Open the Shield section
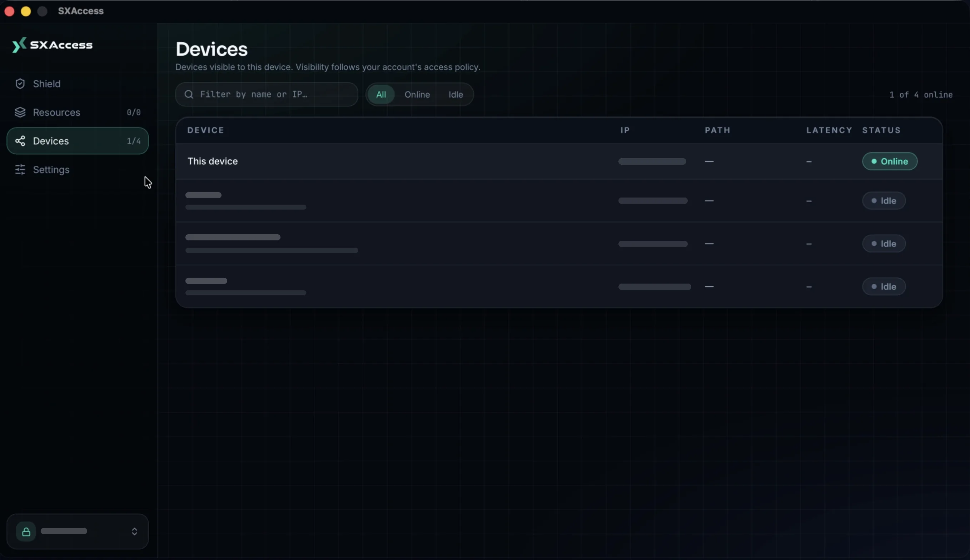Screen dimensions: 970x560 pyautogui.click(x=77, y=84)
